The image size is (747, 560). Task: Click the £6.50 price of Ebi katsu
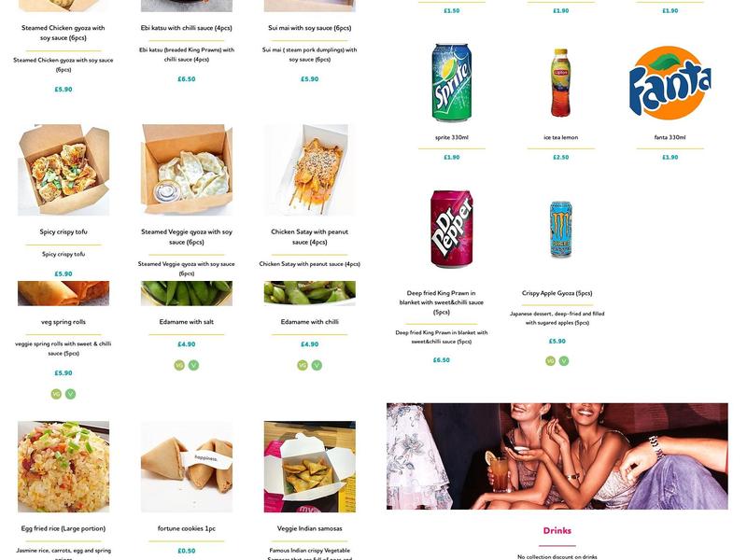[186, 79]
